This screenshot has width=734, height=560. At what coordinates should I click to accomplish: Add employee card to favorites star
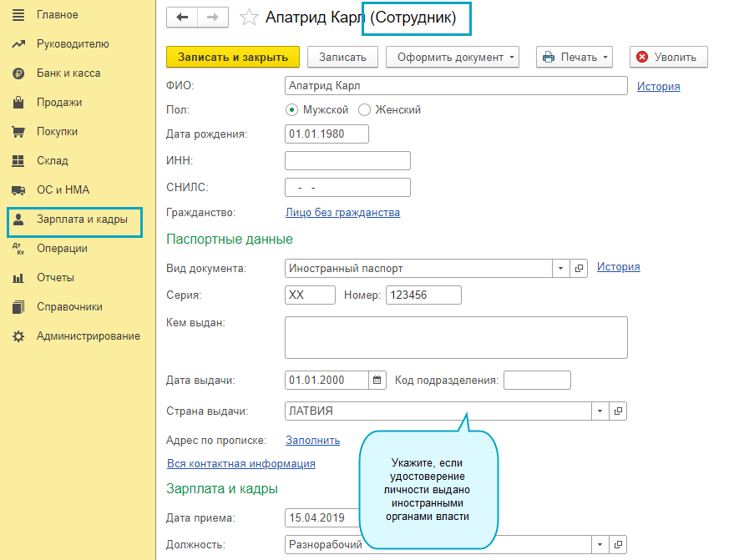248,18
